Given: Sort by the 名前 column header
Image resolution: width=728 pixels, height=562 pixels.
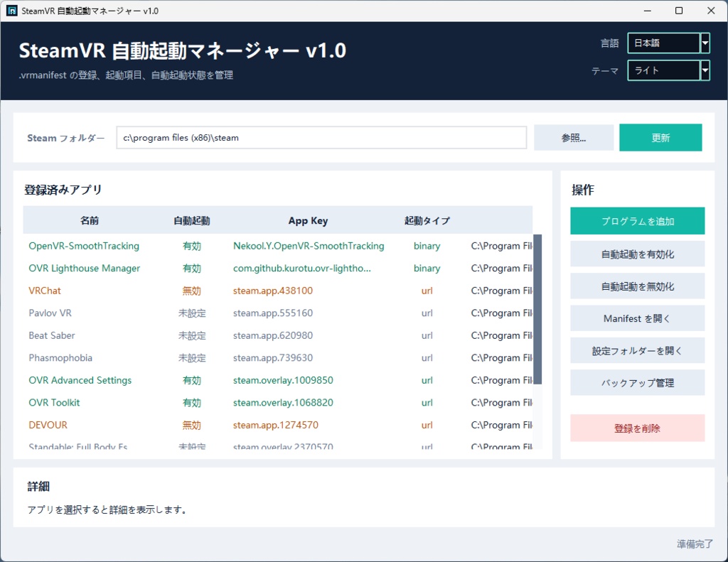Looking at the screenshot, I should pyautogui.click(x=89, y=221).
